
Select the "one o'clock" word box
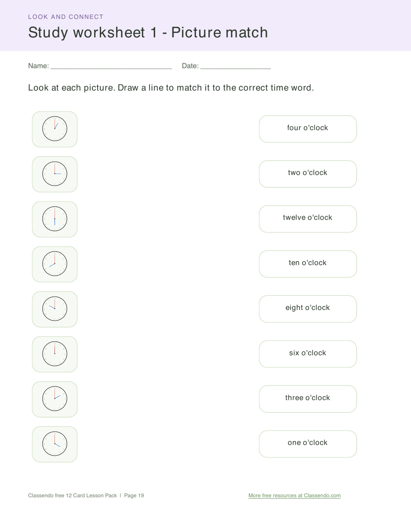click(308, 444)
